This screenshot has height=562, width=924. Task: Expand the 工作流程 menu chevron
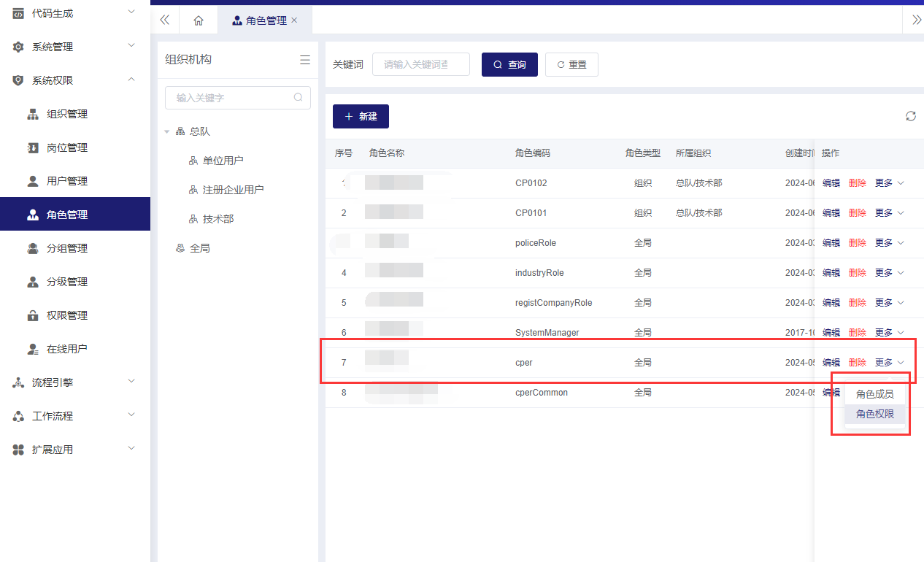coord(131,415)
